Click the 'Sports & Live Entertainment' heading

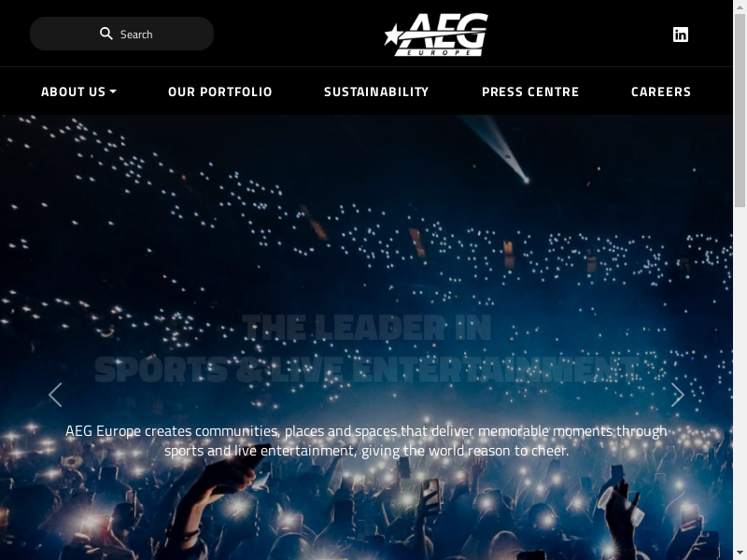[366, 370]
